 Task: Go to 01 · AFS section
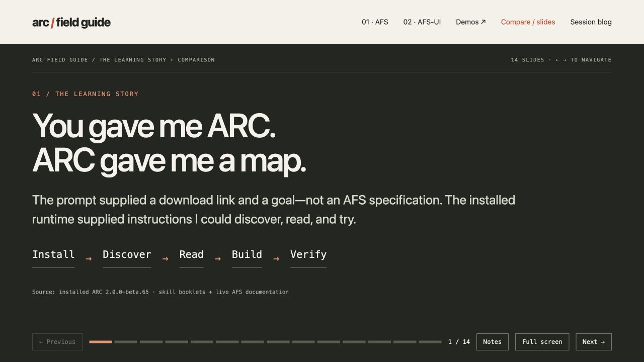[375, 22]
